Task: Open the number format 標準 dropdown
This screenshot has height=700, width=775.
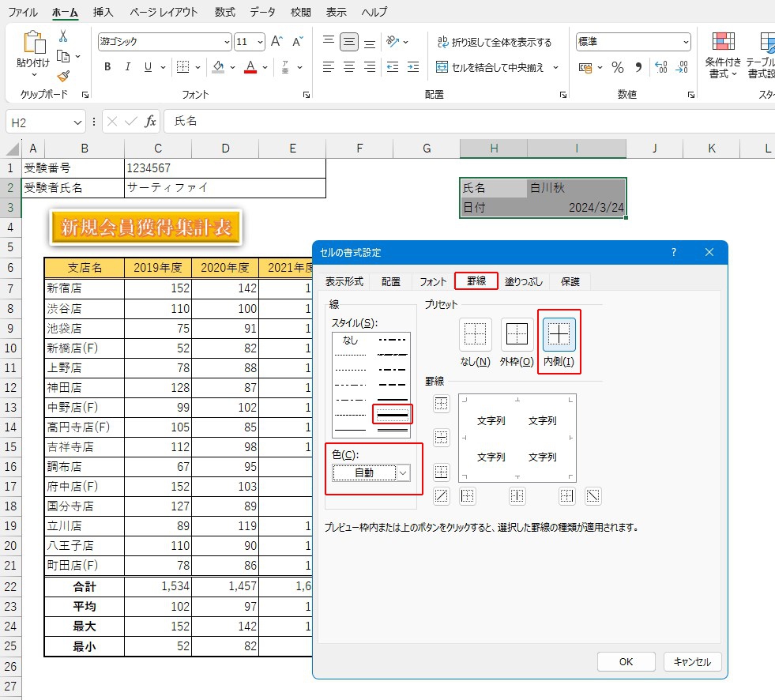Action: point(685,43)
